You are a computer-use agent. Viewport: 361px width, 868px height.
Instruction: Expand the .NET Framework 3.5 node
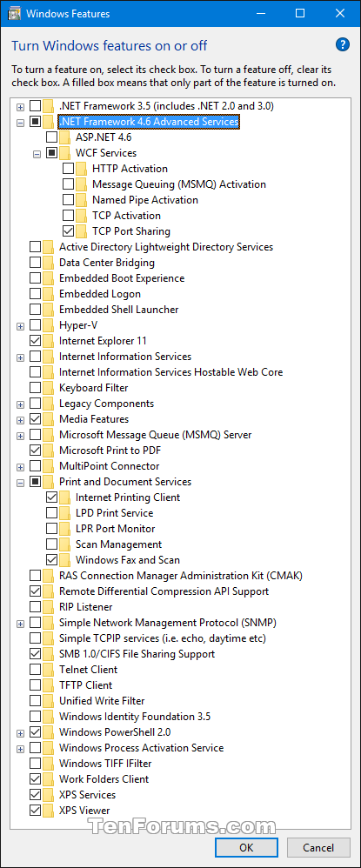click(x=21, y=106)
